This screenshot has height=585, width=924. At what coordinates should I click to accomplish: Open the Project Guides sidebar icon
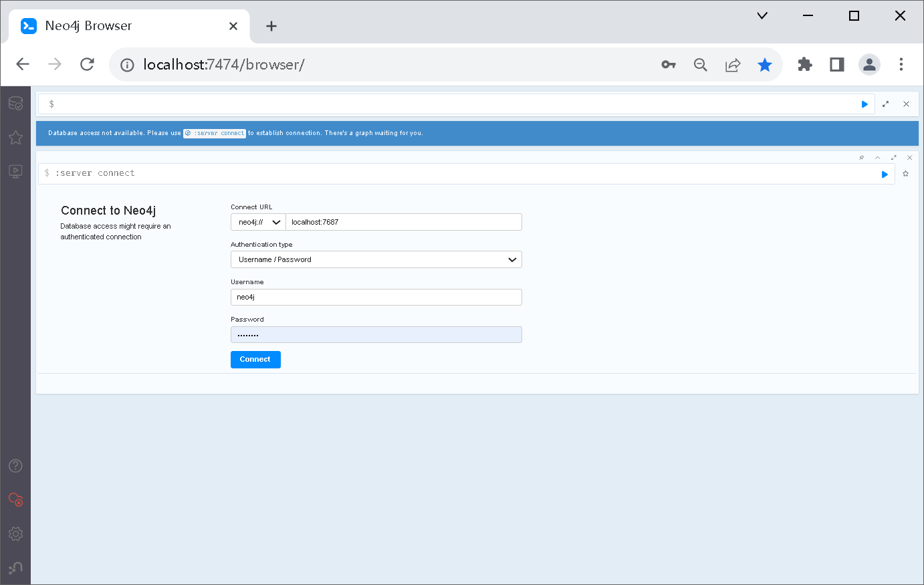click(x=15, y=171)
